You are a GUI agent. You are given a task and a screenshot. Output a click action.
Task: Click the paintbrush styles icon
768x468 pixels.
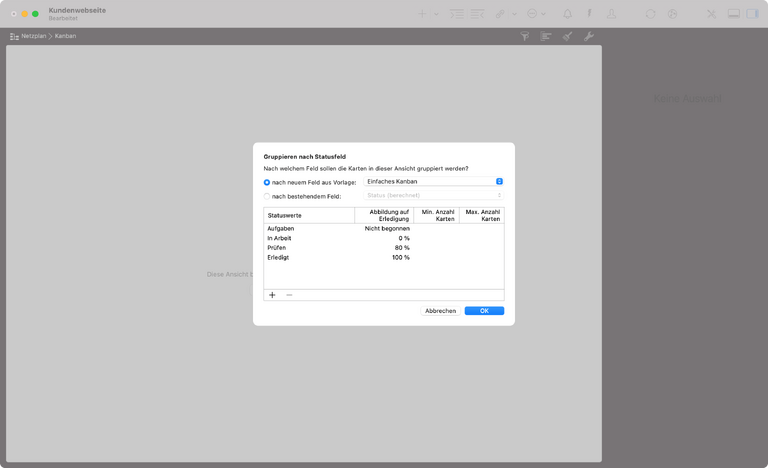click(x=567, y=36)
